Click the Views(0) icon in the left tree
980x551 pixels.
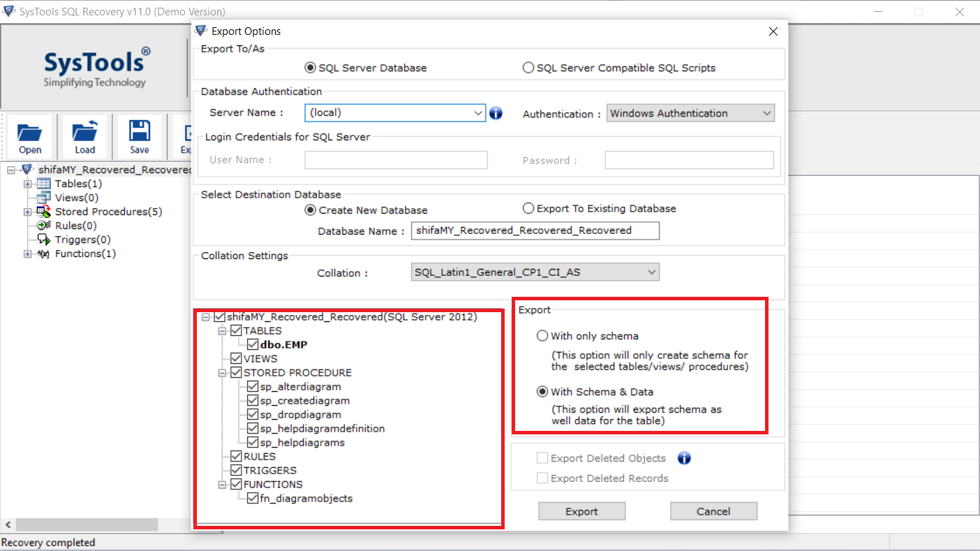click(x=43, y=198)
